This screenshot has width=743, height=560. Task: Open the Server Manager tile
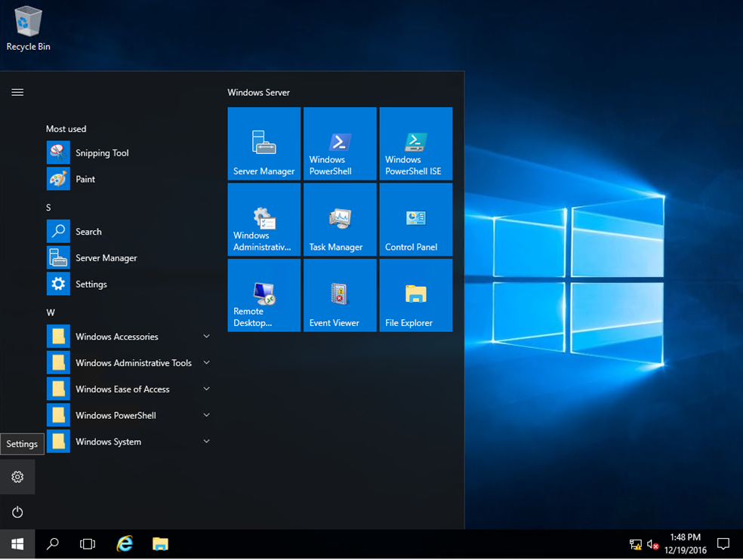264,143
